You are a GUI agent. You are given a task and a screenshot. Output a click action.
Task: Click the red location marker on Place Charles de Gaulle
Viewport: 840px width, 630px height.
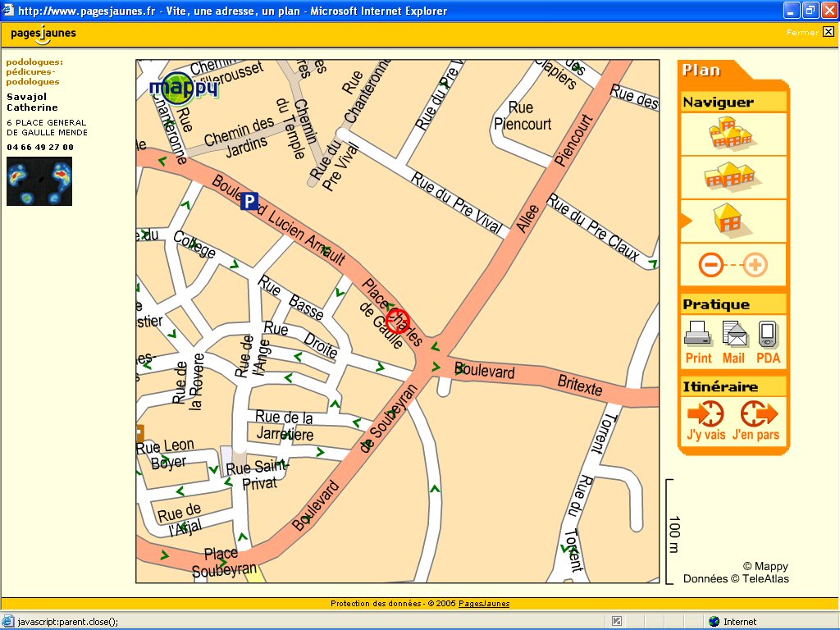point(398,321)
